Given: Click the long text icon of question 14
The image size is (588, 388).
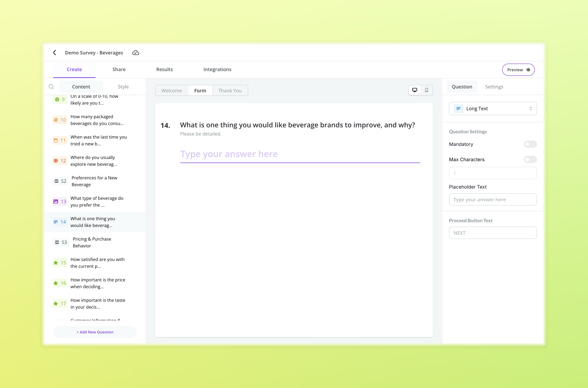Looking at the screenshot, I should [x=56, y=222].
